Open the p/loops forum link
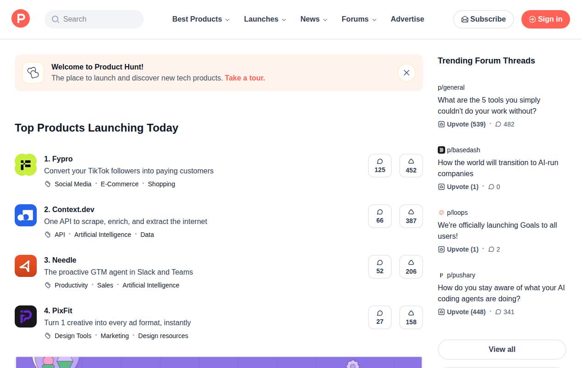The image size is (588, 368). coord(457,213)
